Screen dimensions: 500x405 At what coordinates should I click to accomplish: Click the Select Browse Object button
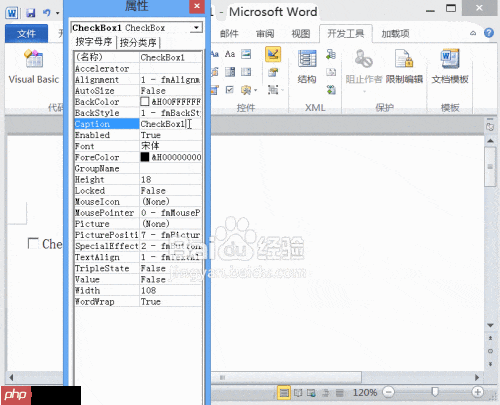[490, 351]
